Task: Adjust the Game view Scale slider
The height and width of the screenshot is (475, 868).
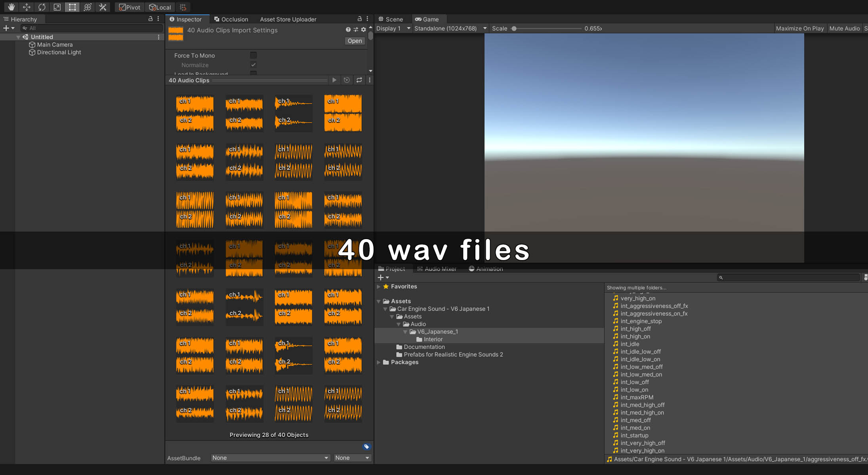Action: point(514,28)
